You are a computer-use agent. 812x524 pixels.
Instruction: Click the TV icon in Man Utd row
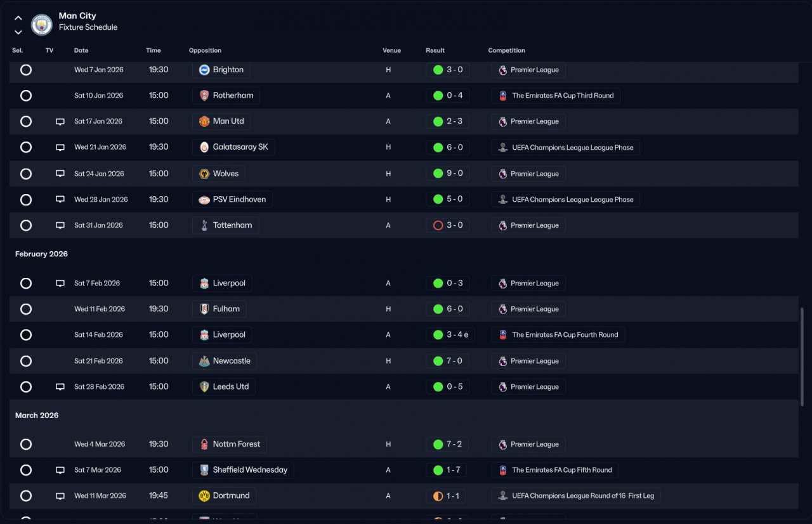tap(60, 121)
